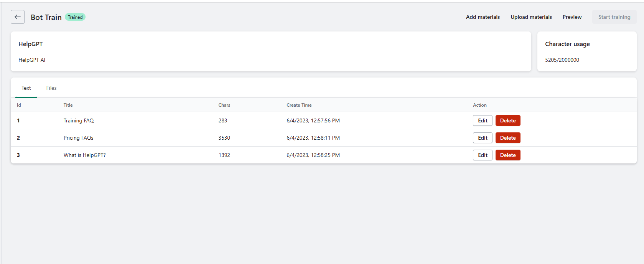Click the back arrow icon
This screenshot has height=264, width=644.
(18, 17)
